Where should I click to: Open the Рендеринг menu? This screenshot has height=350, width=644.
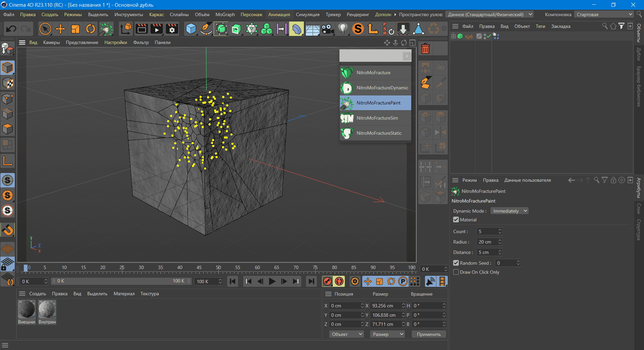pos(358,14)
